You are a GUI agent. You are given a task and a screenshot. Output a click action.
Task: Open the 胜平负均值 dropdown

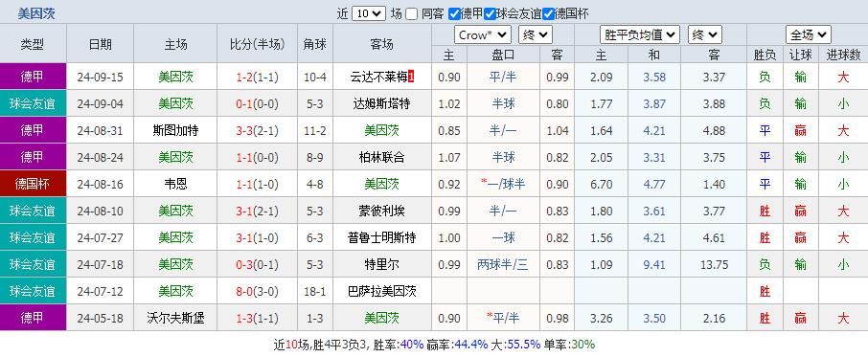pyautogui.click(x=640, y=35)
